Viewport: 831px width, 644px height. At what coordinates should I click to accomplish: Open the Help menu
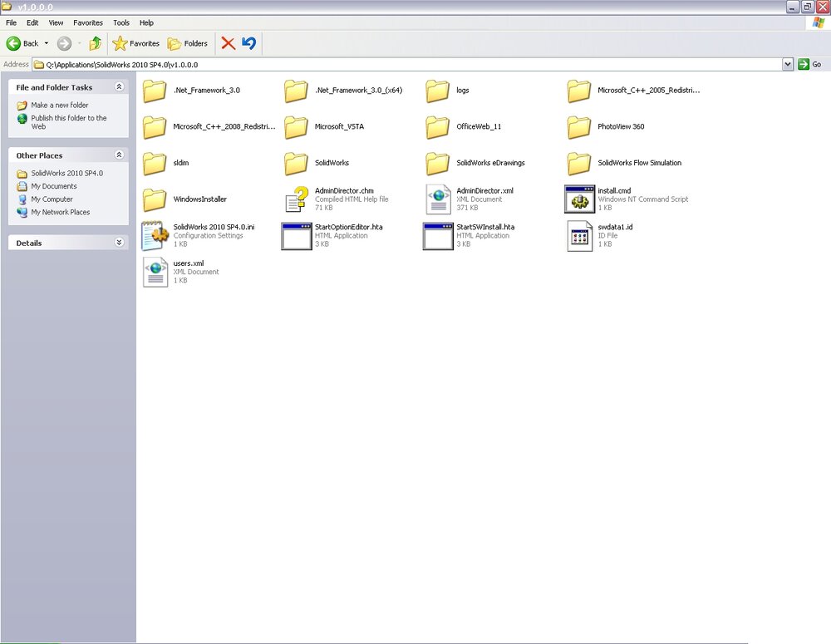point(146,22)
